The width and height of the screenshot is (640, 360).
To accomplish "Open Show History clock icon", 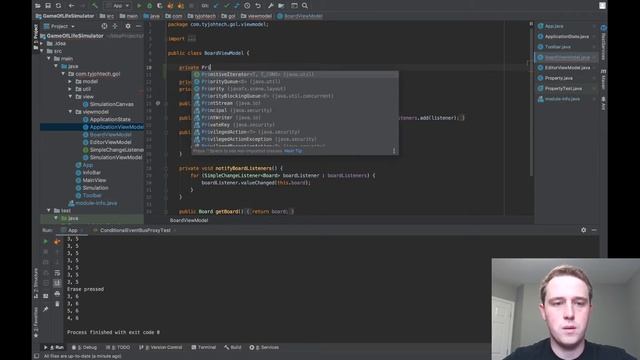I will point(247,6).
